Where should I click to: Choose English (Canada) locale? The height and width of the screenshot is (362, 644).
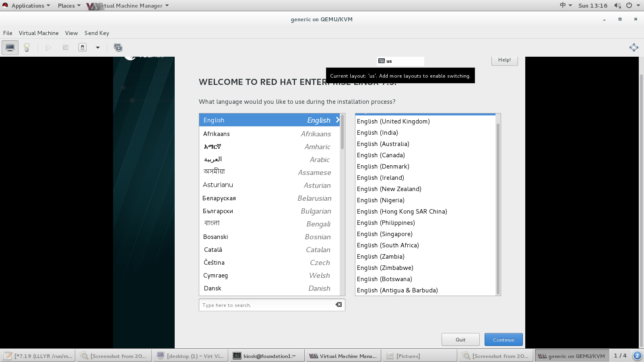[425, 155]
